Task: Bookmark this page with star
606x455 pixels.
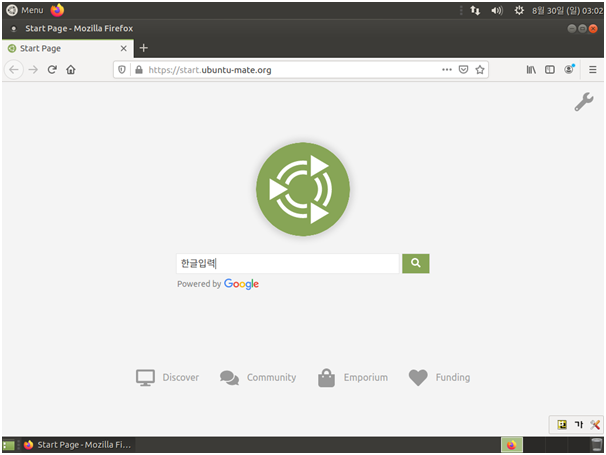Action: 480,70
